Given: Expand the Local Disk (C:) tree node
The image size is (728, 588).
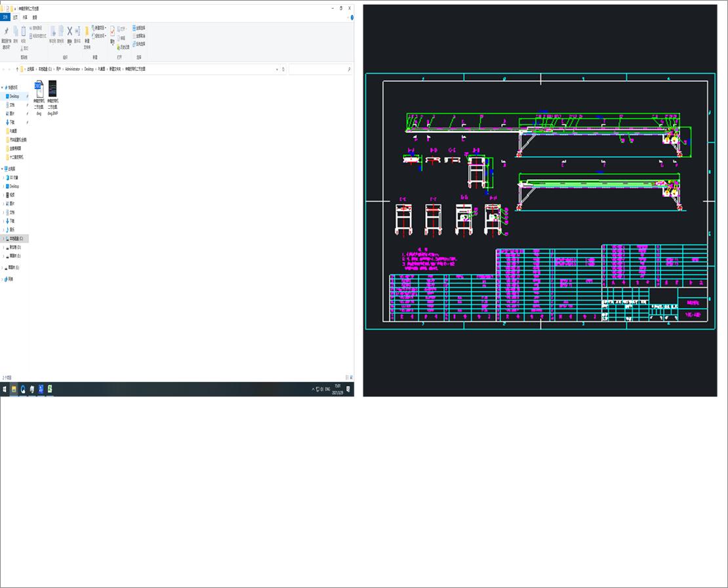Looking at the screenshot, I should point(4,239).
